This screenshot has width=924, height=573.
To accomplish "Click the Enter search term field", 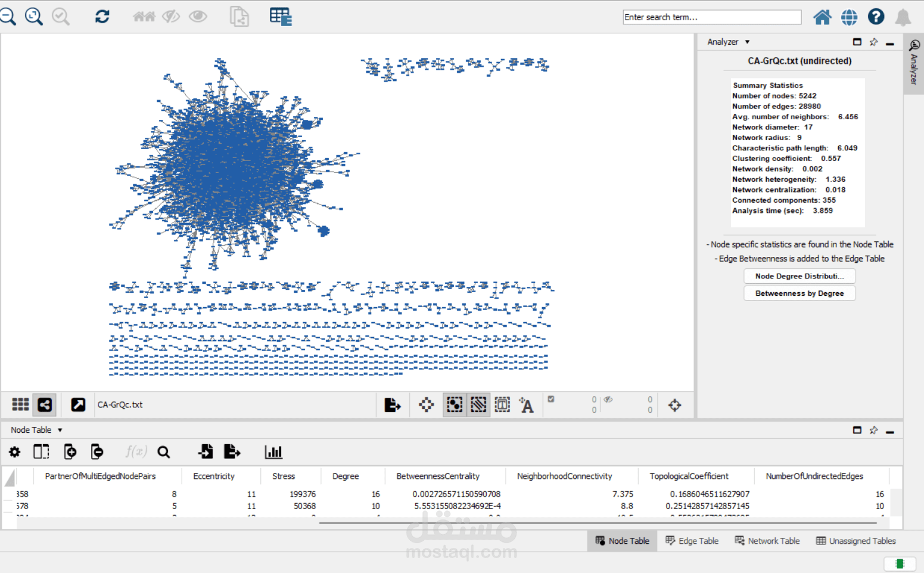I will (712, 17).
